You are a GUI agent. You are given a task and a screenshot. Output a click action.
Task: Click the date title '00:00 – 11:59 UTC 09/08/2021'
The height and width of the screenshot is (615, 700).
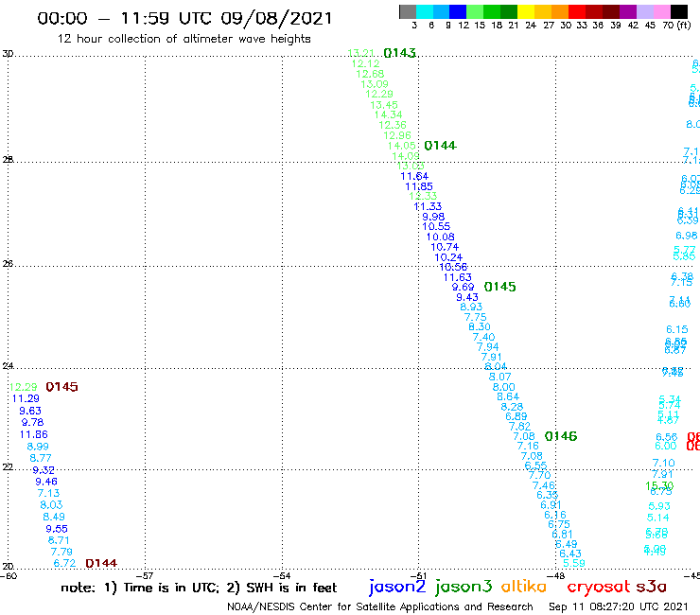click(184, 18)
